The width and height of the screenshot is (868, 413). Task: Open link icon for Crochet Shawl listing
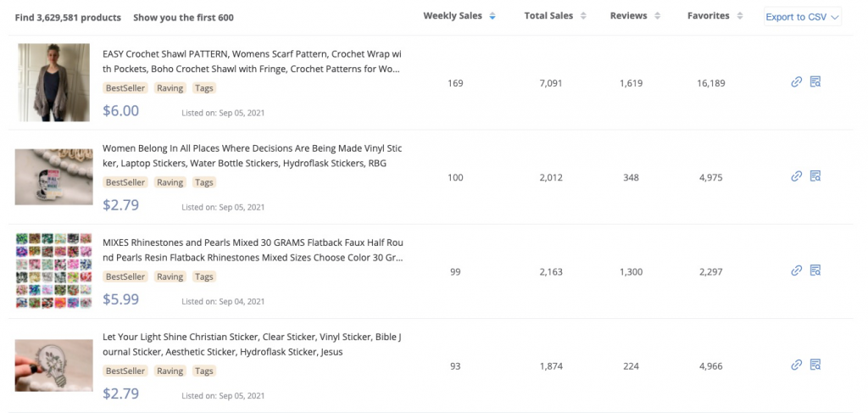pyautogui.click(x=796, y=82)
